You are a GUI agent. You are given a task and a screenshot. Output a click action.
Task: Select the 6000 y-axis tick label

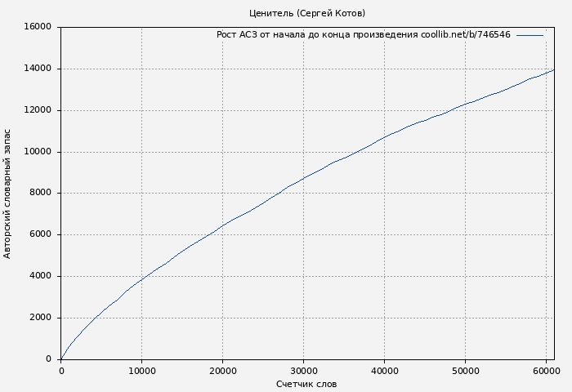click(40, 234)
